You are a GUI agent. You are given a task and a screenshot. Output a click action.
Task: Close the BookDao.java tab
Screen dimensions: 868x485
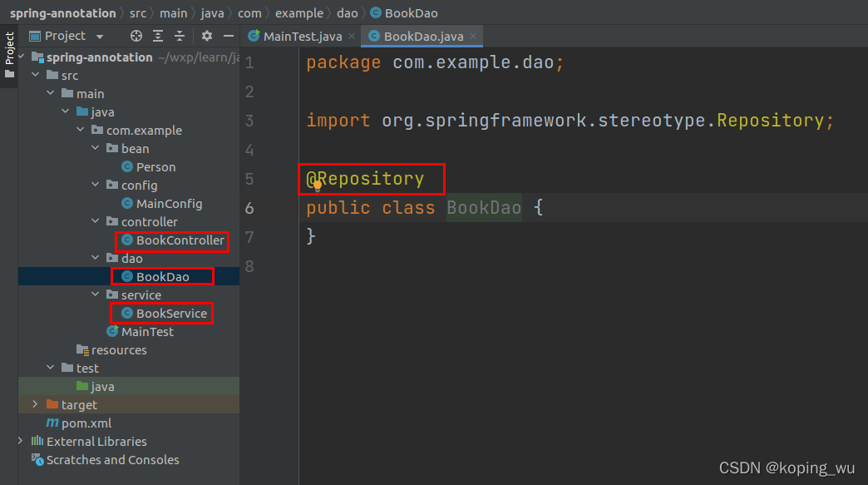473,36
